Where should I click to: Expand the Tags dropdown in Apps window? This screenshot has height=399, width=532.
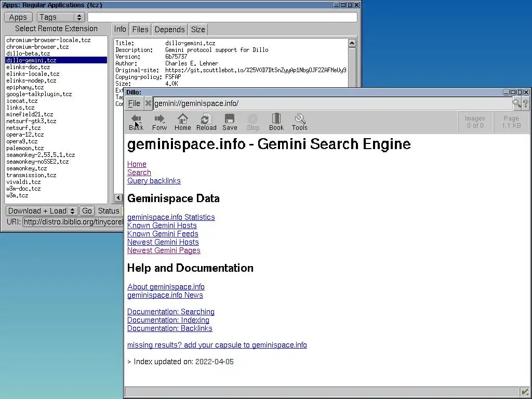point(61,17)
